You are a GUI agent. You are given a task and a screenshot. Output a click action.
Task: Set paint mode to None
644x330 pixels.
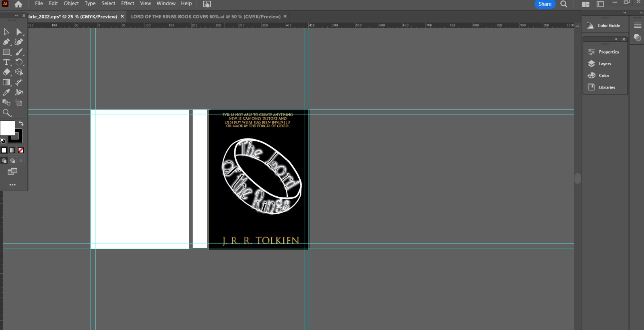21,151
